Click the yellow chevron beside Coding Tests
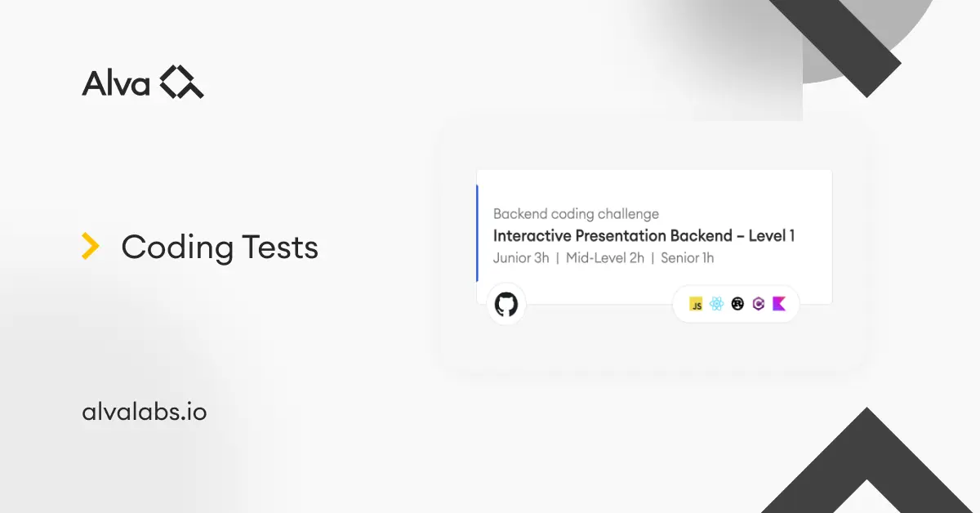 pos(91,247)
